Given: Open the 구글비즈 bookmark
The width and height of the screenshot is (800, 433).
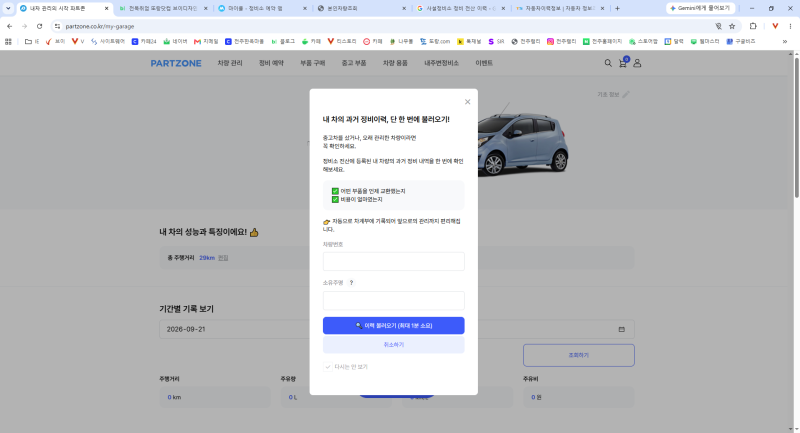Looking at the screenshot, I should click(x=741, y=42).
